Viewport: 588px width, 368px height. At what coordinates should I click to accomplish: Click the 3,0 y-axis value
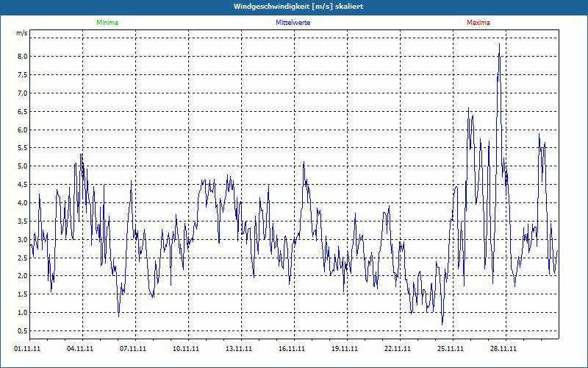[23, 240]
